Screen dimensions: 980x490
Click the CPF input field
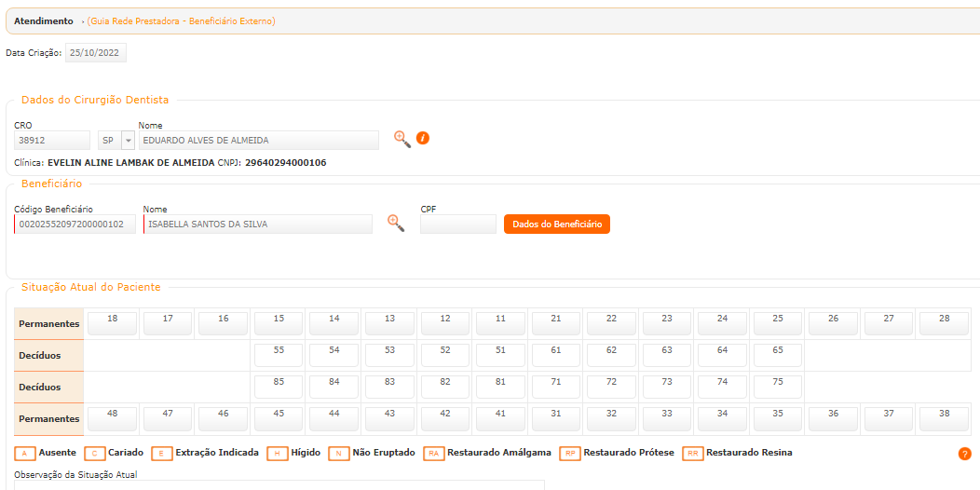pos(457,225)
